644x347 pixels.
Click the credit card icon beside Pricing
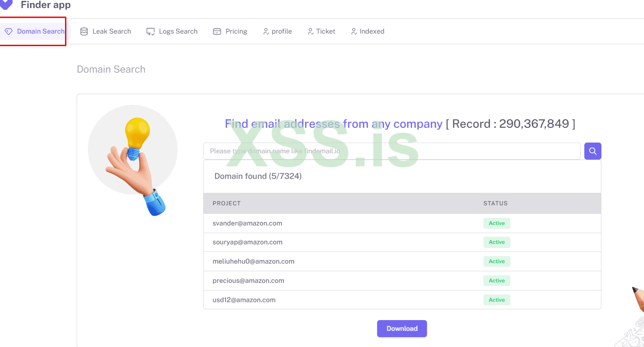[217, 31]
